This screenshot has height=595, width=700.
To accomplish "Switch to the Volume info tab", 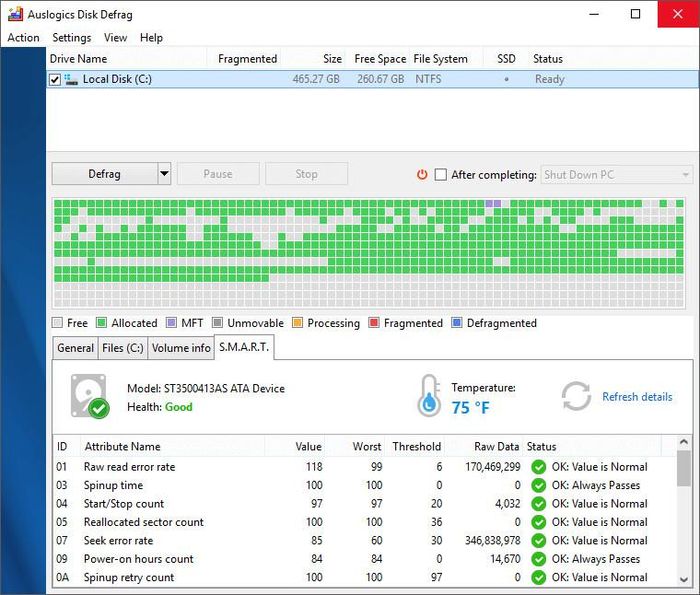I will (181, 348).
